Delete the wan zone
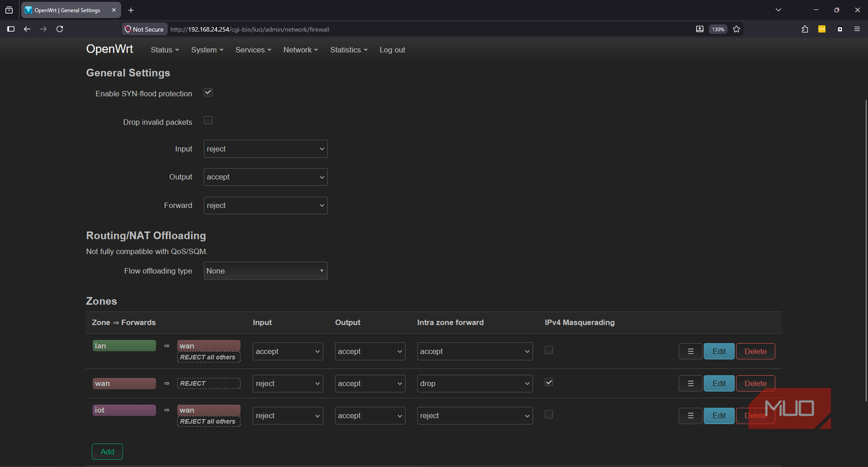The width and height of the screenshot is (868, 467). [755, 383]
